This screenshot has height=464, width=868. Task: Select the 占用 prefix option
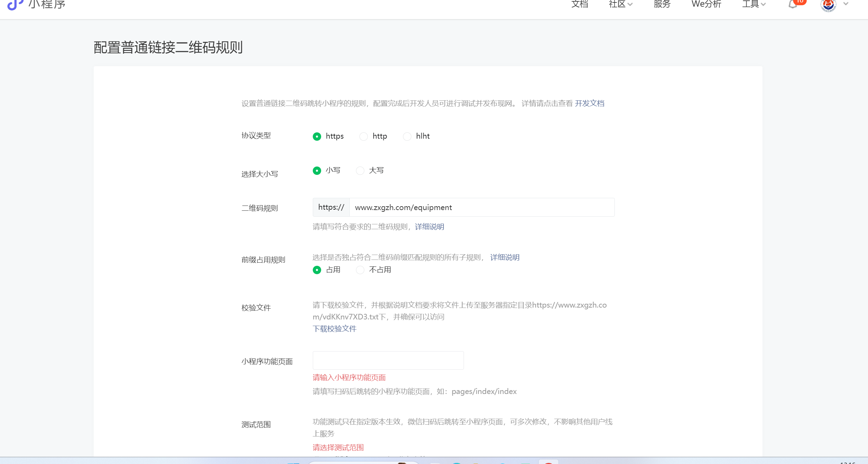pos(317,270)
